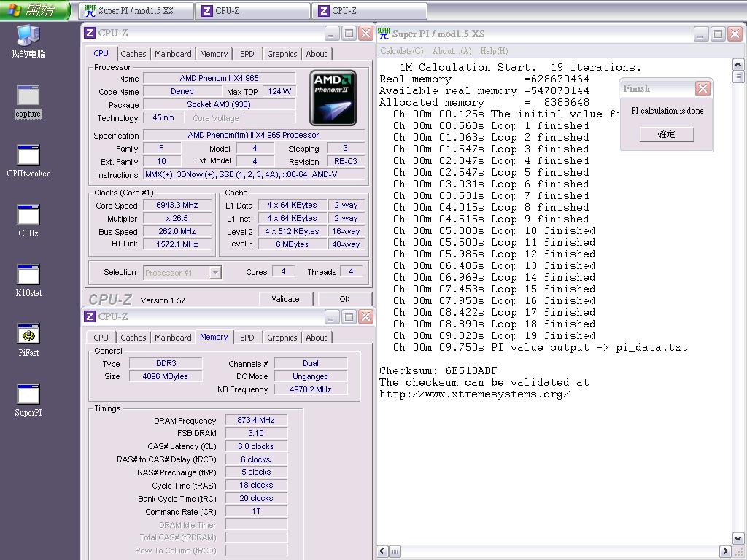
Task: Select the CPUtweaker desktop icon
Action: tap(28, 161)
